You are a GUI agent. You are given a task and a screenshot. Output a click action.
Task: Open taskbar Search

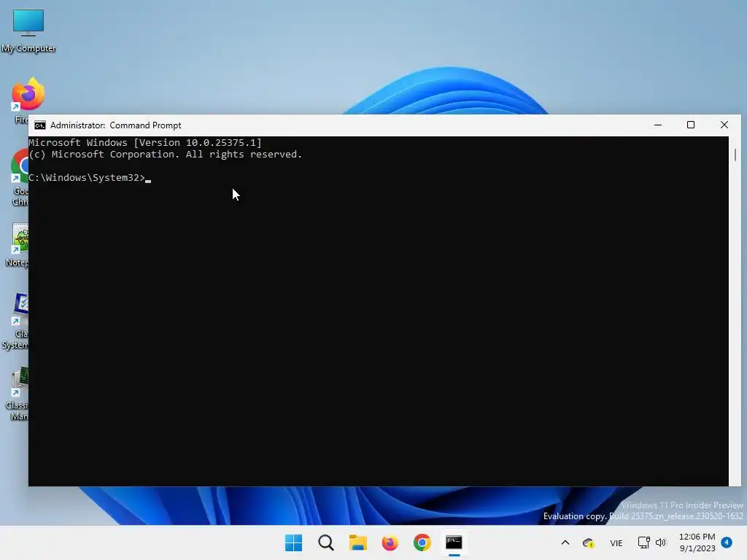[326, 542]
